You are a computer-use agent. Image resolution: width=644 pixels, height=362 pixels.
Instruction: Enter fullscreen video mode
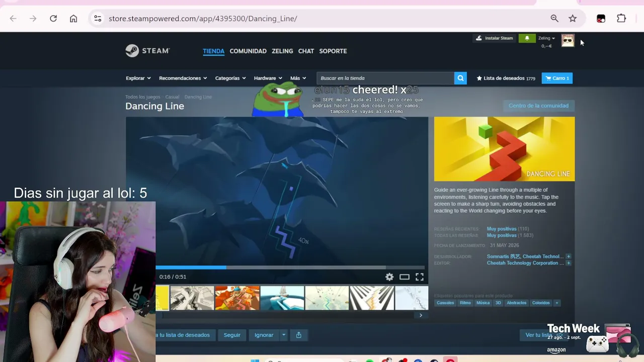tap(420, 277)
